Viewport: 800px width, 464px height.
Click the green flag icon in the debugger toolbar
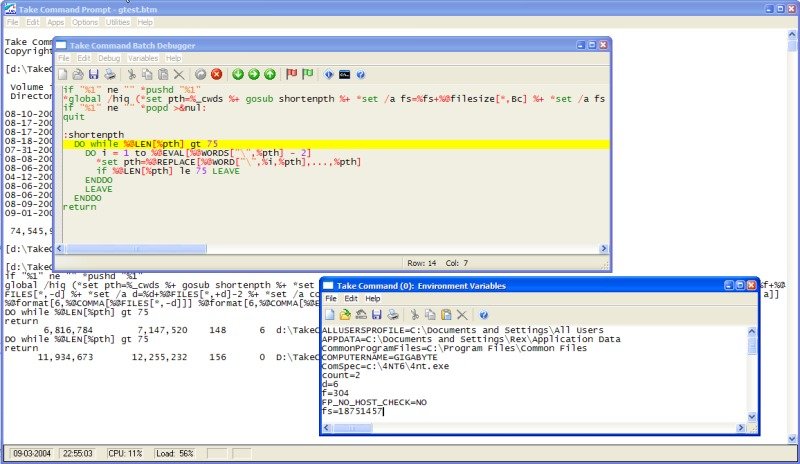[x=307, y=75]
